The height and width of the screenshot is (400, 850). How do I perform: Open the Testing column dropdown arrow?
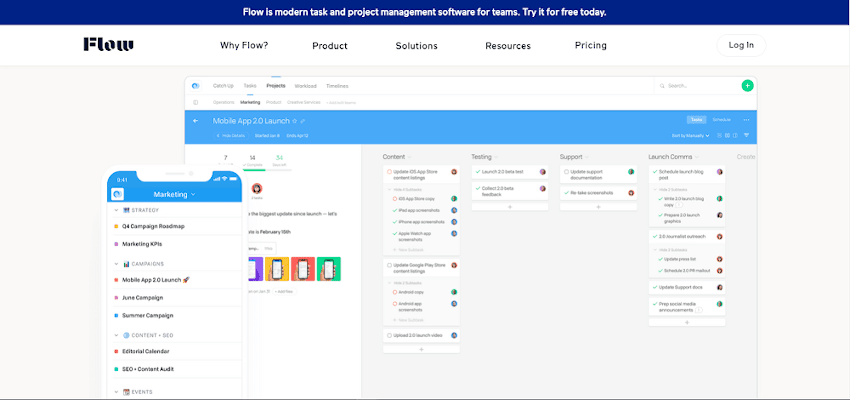pos(496,157)
